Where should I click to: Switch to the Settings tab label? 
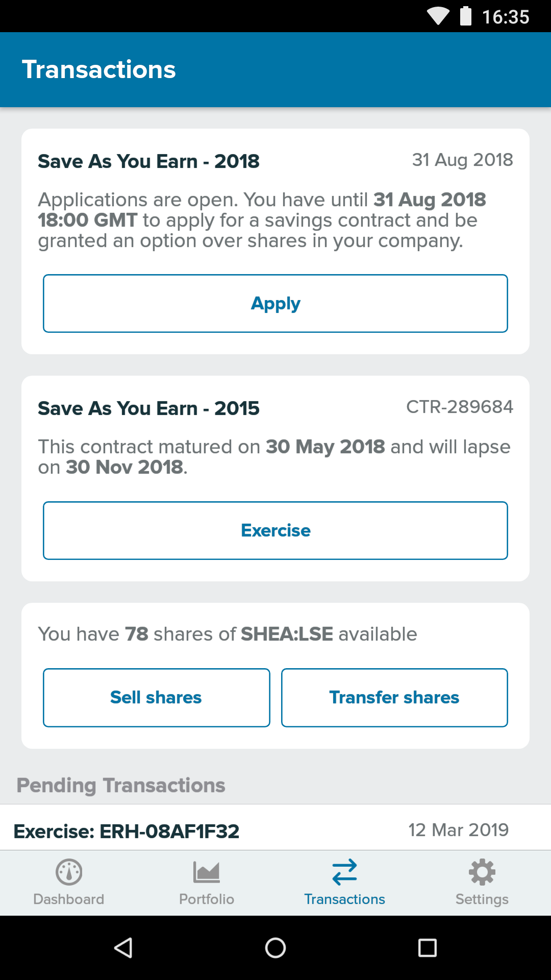(x=482, y=899)
